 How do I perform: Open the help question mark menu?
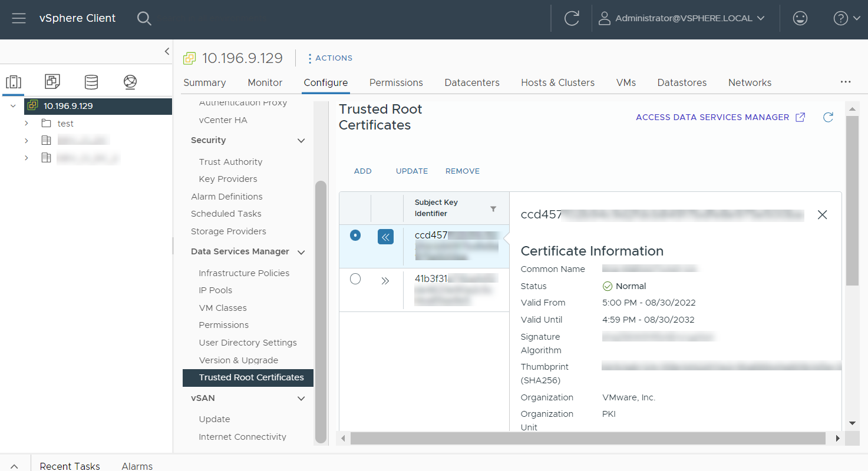point(847,18)
